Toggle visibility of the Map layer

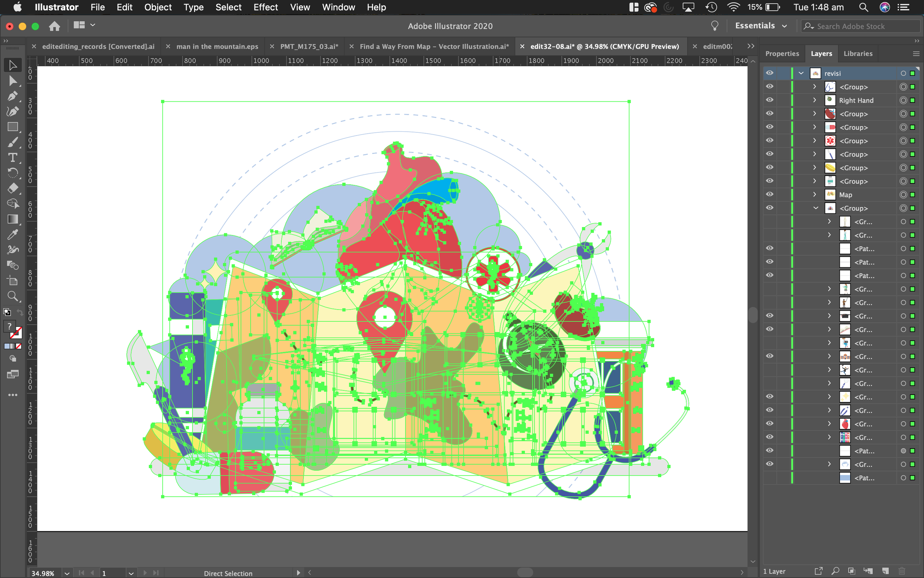pyautogui.click(x=770, y=194)
